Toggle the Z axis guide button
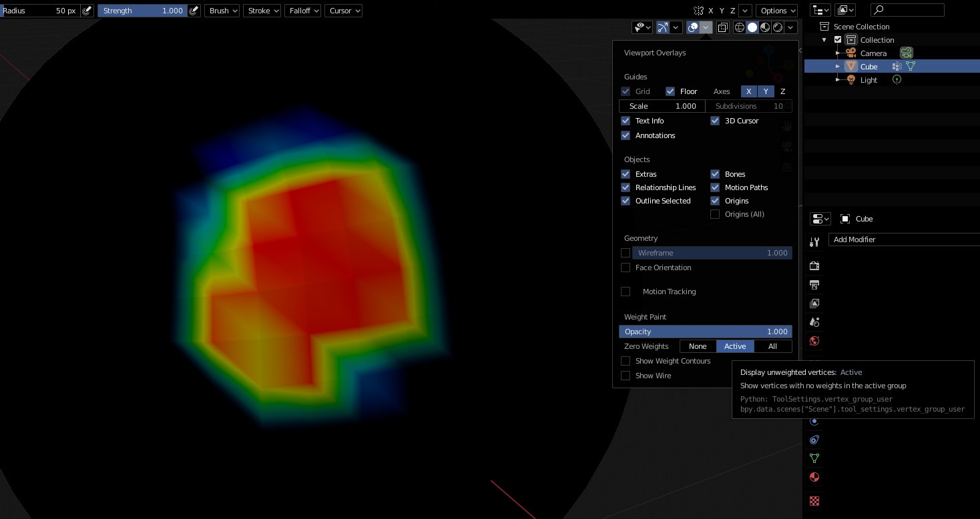 coord(783,91)
